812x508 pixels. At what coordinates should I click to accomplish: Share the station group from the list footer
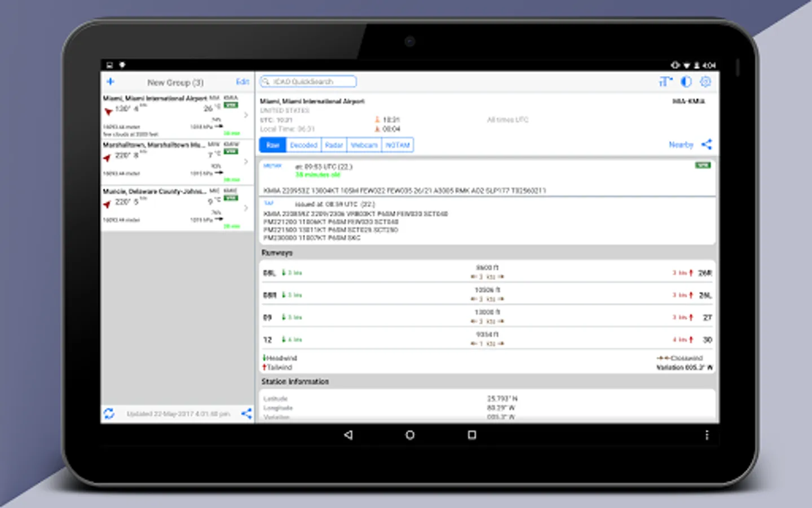(x=246, y=414)
